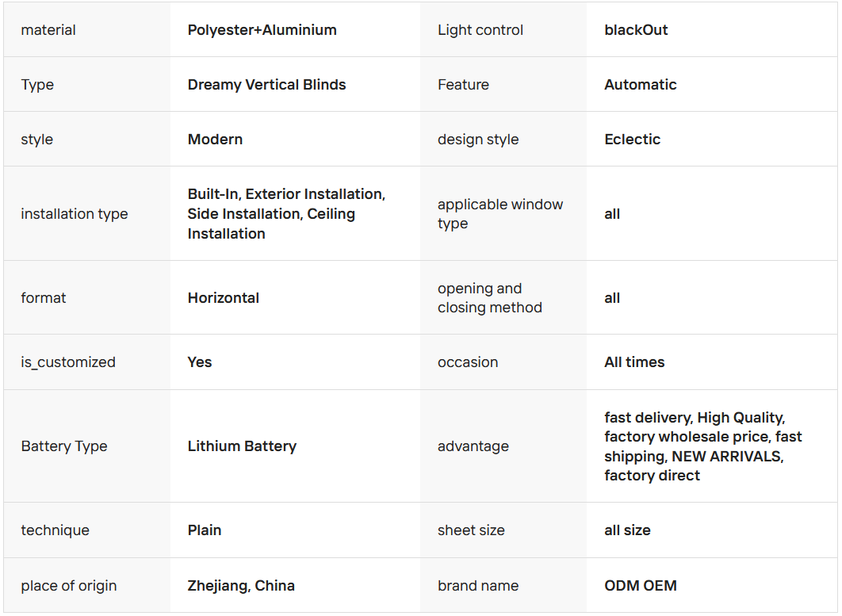Click the advantage value starting 'fast delivery'

(702, 446)
